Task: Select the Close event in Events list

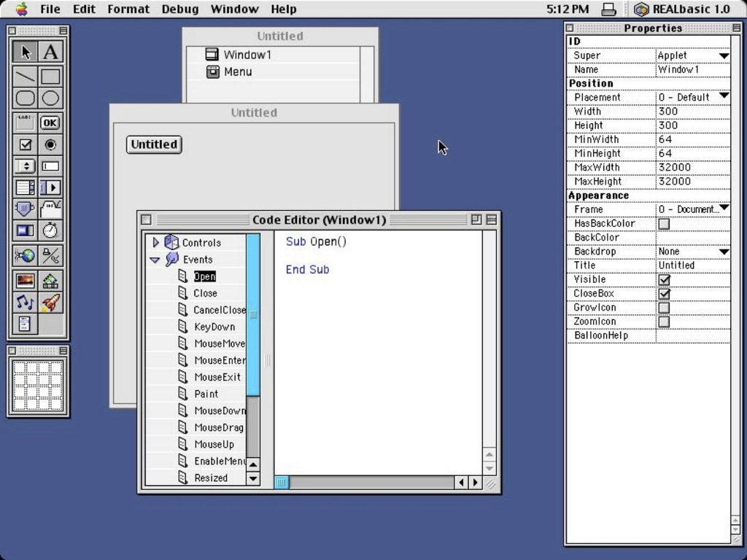Action: coord(206,293)
